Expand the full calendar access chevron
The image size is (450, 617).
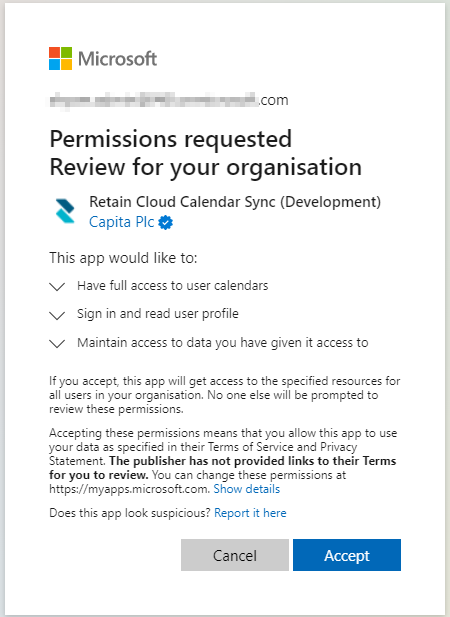tap(57, 286)
